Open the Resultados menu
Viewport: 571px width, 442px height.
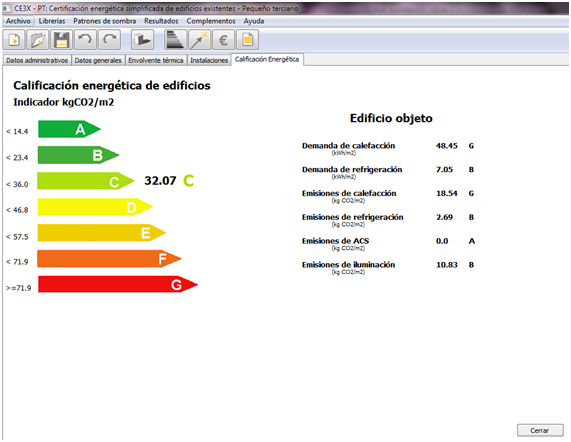point(161,21)
